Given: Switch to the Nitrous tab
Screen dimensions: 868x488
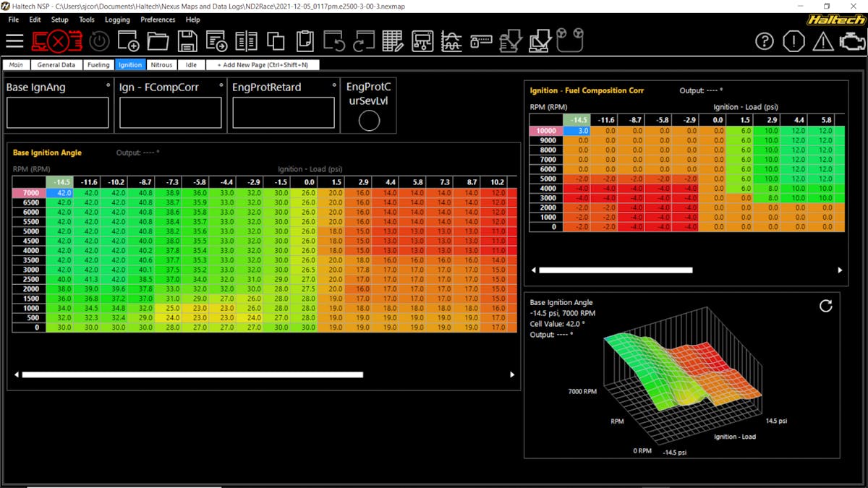Looking at the screenshot, I should click(161, 65).
